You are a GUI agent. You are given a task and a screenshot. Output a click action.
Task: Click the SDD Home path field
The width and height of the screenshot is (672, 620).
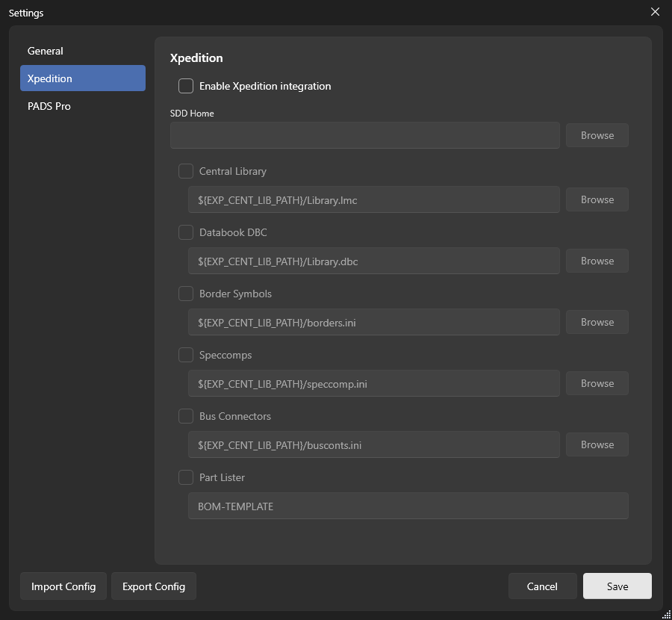click(364, 135)
